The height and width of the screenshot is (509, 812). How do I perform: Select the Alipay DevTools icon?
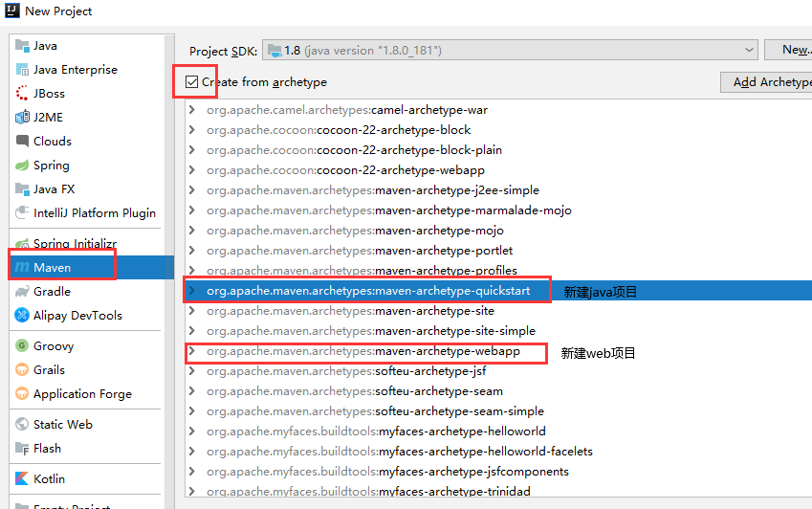point(22,315)
